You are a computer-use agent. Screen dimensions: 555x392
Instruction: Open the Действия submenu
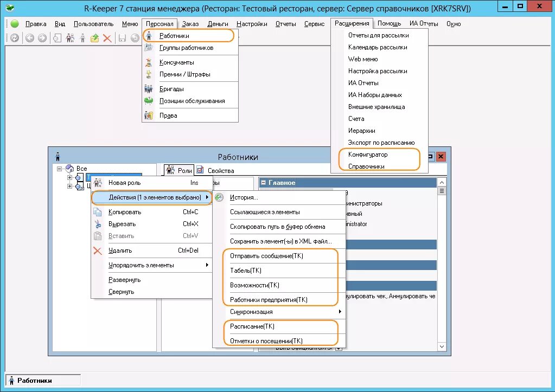click(151, 197)
